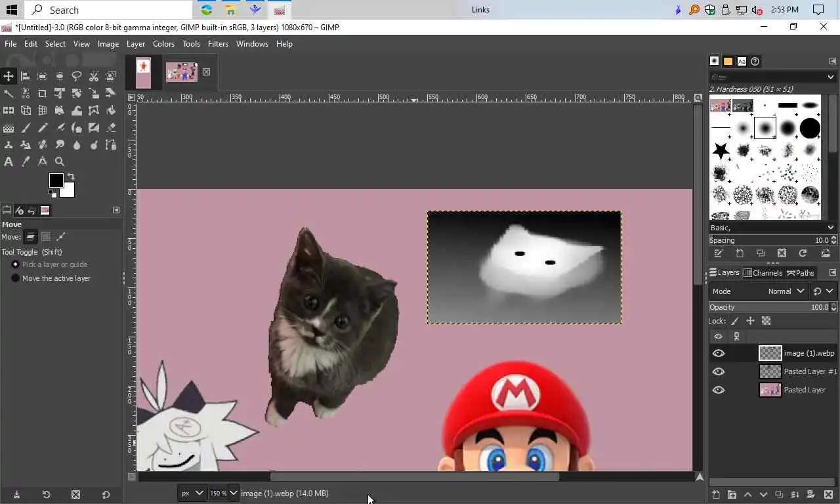Expand the brush filter dropdown arrow
840x504 pixels.
click(x=831, y=77)
